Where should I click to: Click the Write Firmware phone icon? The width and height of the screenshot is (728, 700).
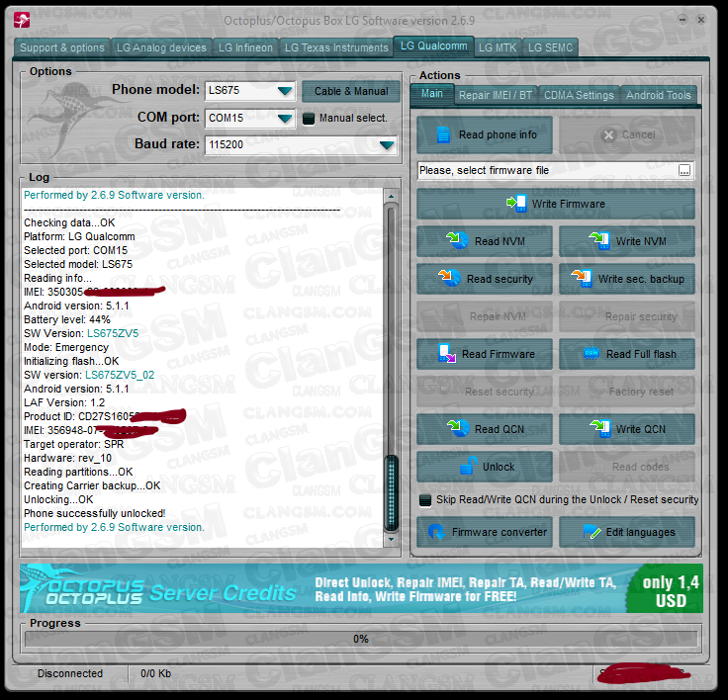pyautogui.click(x=516, y=204)
